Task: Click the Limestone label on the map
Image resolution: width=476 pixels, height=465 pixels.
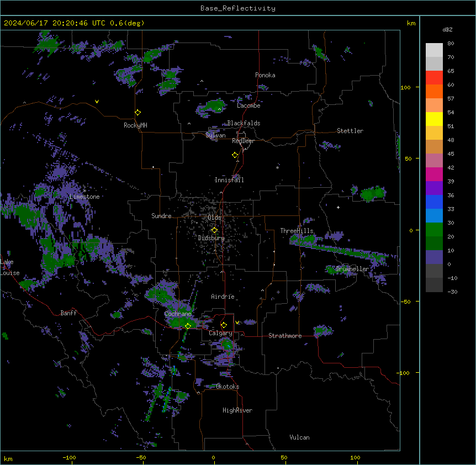Action: pos(84,197)
